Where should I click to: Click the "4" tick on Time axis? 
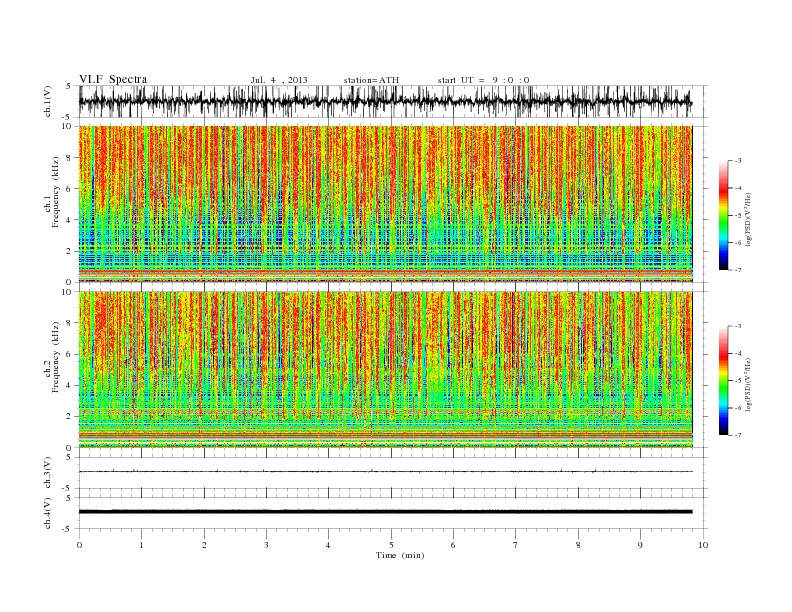(x=328, y=545)
